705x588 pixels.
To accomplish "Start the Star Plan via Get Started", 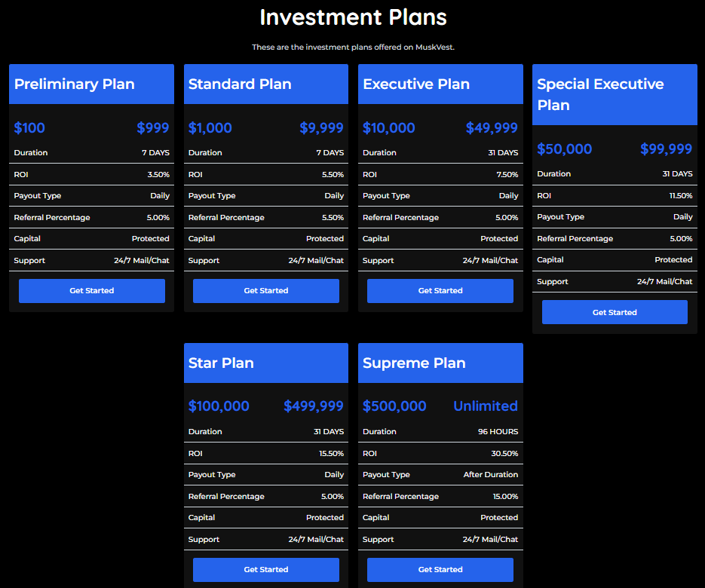I will (265, 570).
